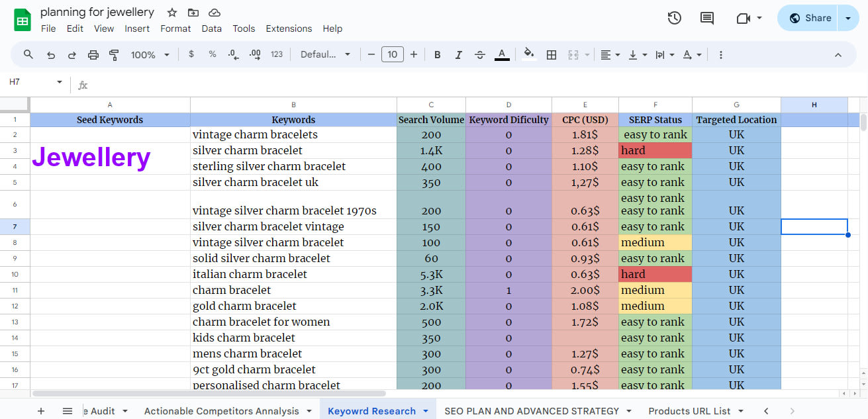
Task: Click the Strikethrough icon
Action: (x=479, y=54)
